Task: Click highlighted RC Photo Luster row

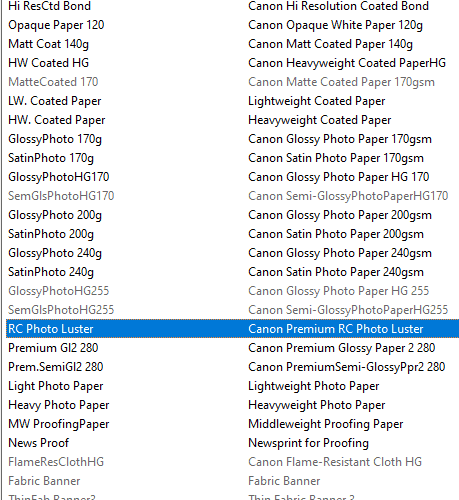Action: [232, 329]
